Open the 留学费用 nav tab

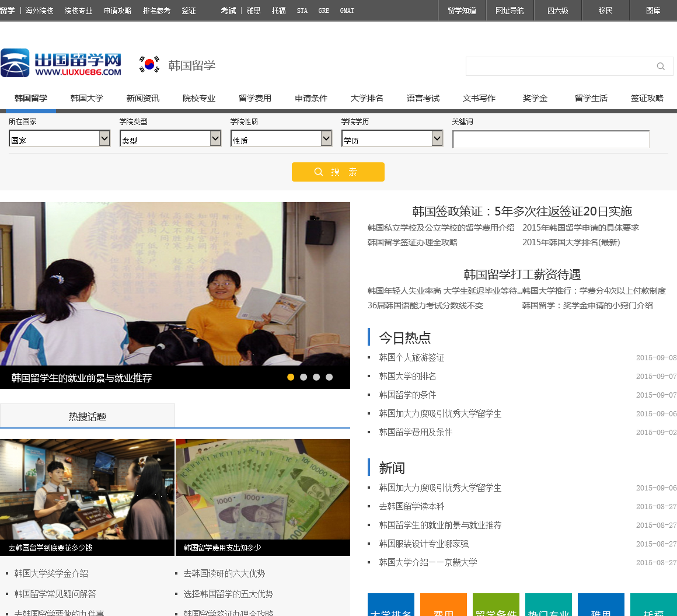point(255,98)
